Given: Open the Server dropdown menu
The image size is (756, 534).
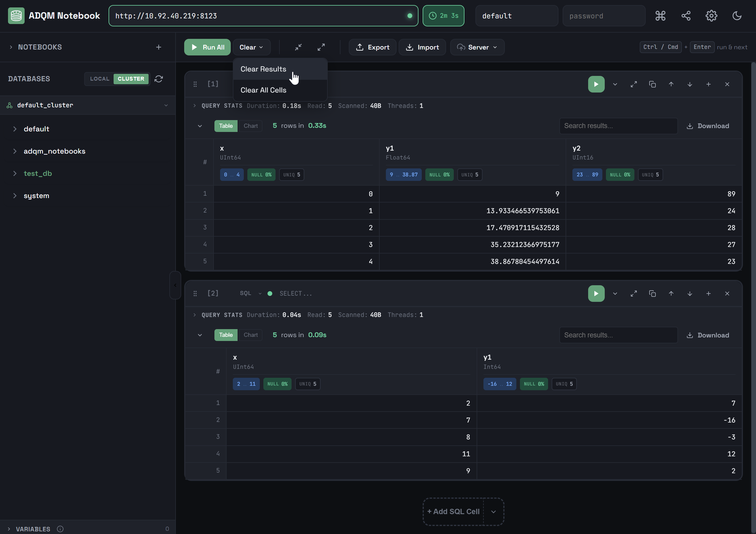Looking at the screenshot, I should tap(477, 47).
